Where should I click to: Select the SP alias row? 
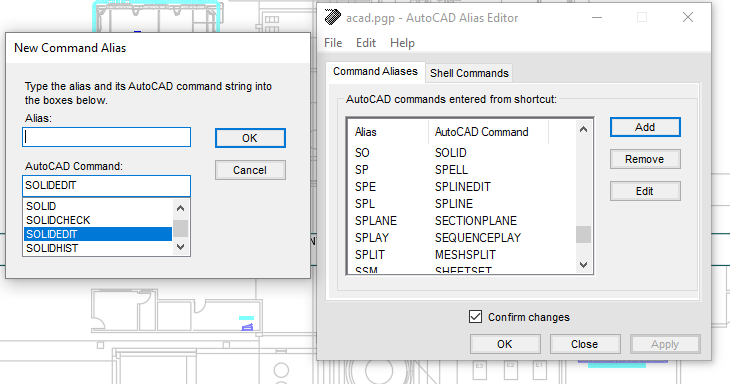[462, 169]
